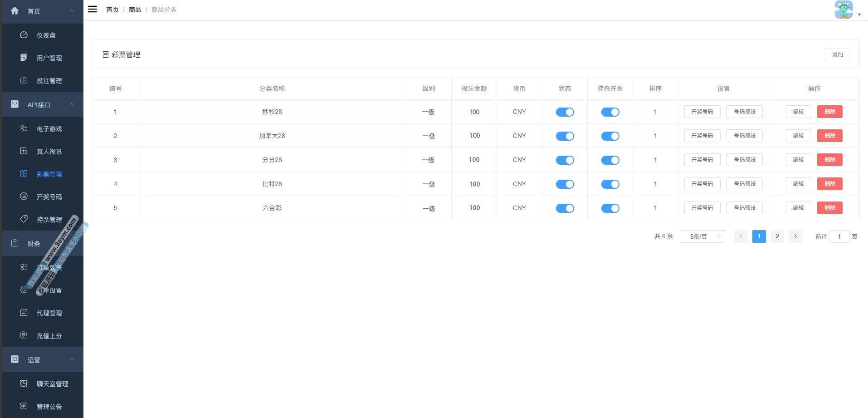Click 商品 in the breadcrumb
Viewport: 868px width, 418px height.
point(134,9)
